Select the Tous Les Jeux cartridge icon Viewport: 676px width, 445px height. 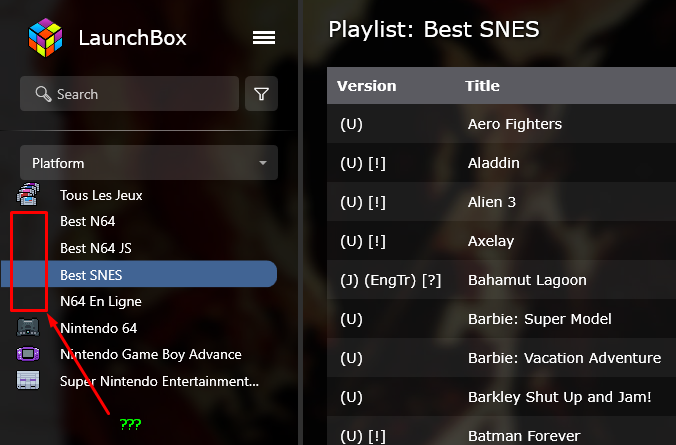pos(28,194)
